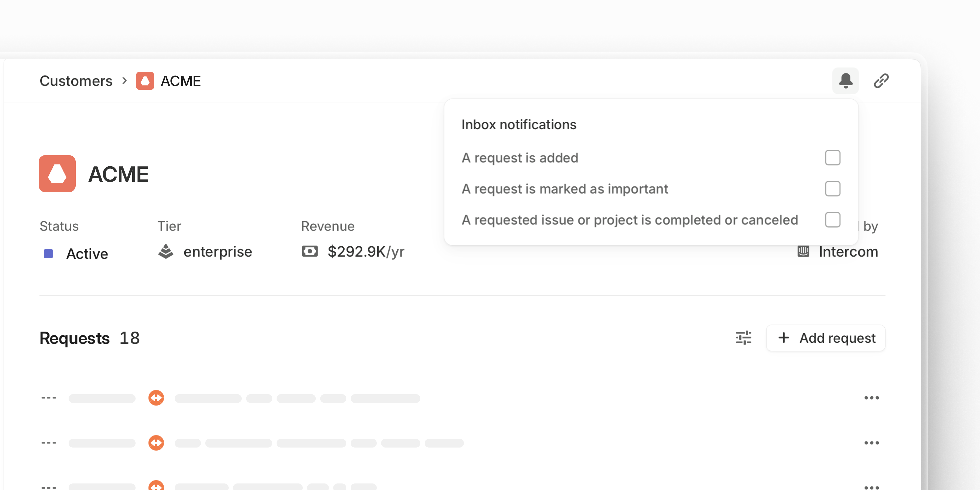
Task: Click the dashes placeholder on the first request row
Action: click(x=48, y=398)
